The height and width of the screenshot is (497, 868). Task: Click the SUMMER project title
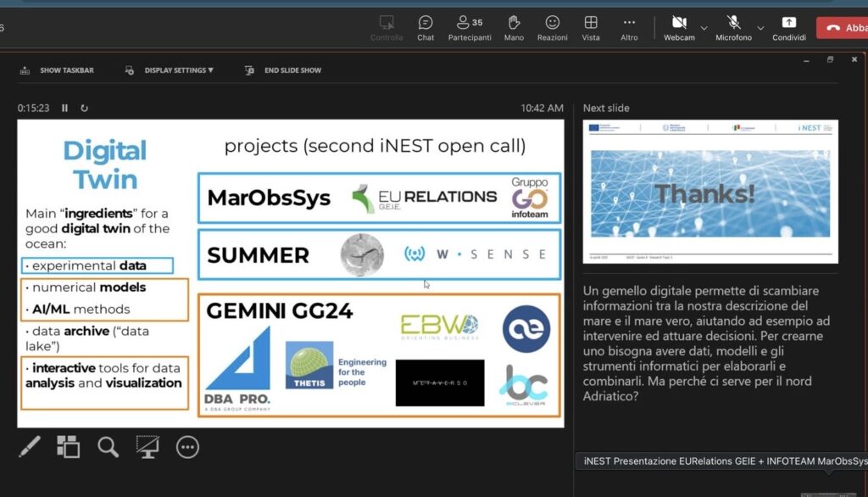258,255
